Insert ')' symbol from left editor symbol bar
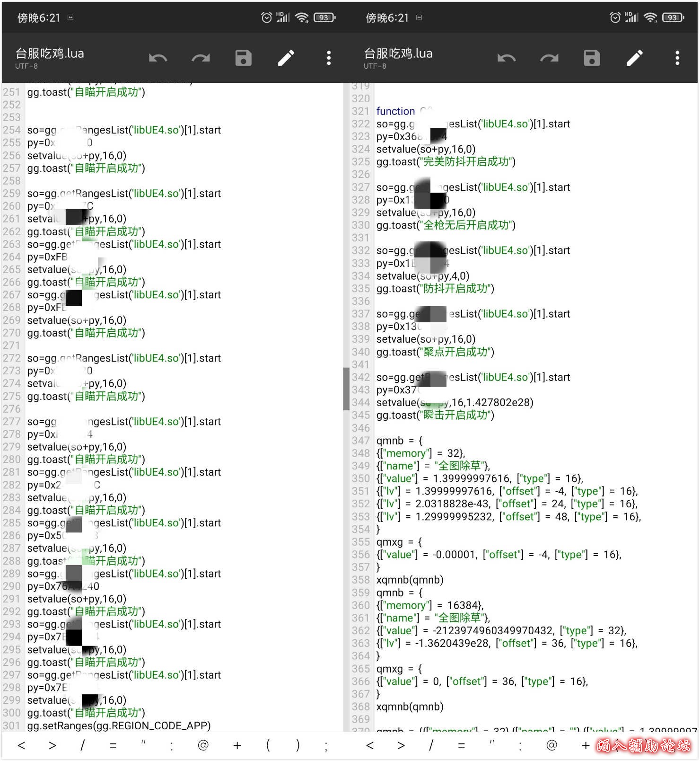This screenshot has height=761, width=700. 297,745
